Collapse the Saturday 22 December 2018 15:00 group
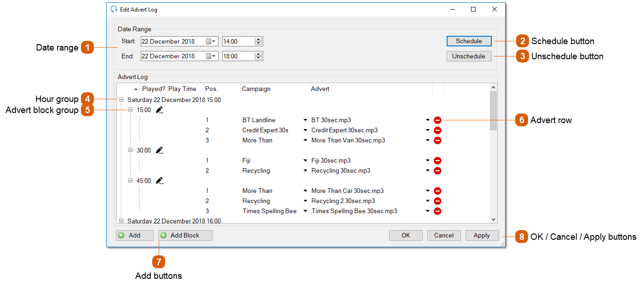This screenshot has height=288, width=644. [x=121, y=100]
